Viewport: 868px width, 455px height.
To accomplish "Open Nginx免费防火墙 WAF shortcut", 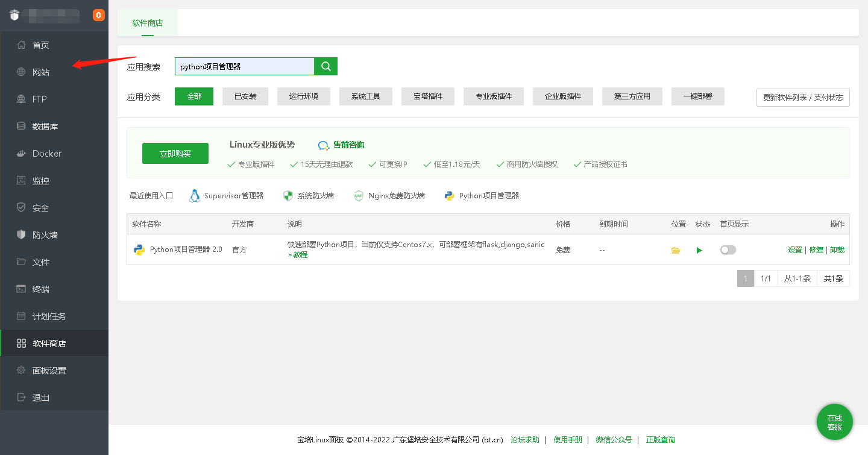I will click(x=389, y=196).
